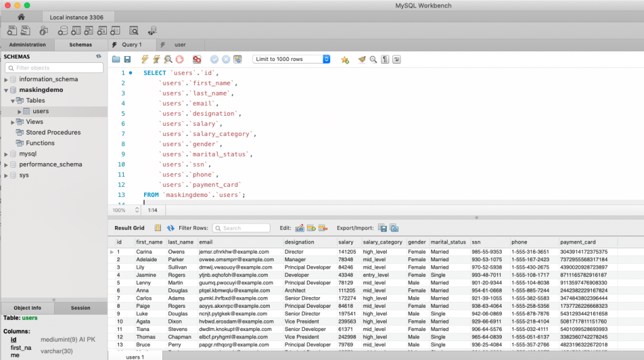The height and width of the screenshot is (360, 644).
Task: Select the Session tab
Action: coord(80,308)
